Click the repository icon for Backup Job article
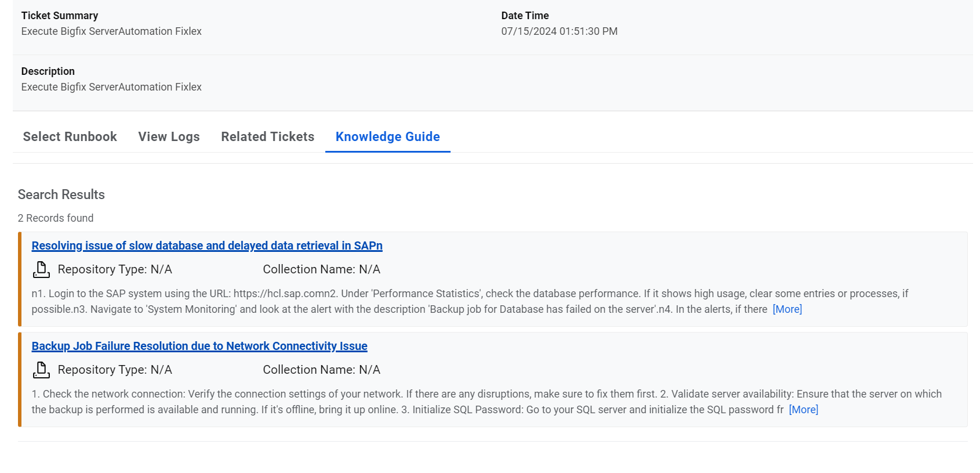This screenshot has width=980, height=473. (x=41, y=370)
